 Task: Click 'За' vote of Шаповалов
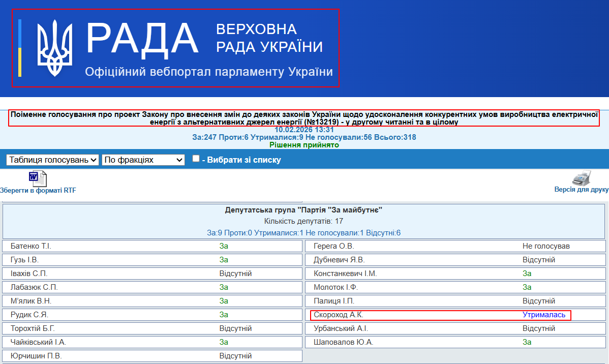tap(527, 342)
